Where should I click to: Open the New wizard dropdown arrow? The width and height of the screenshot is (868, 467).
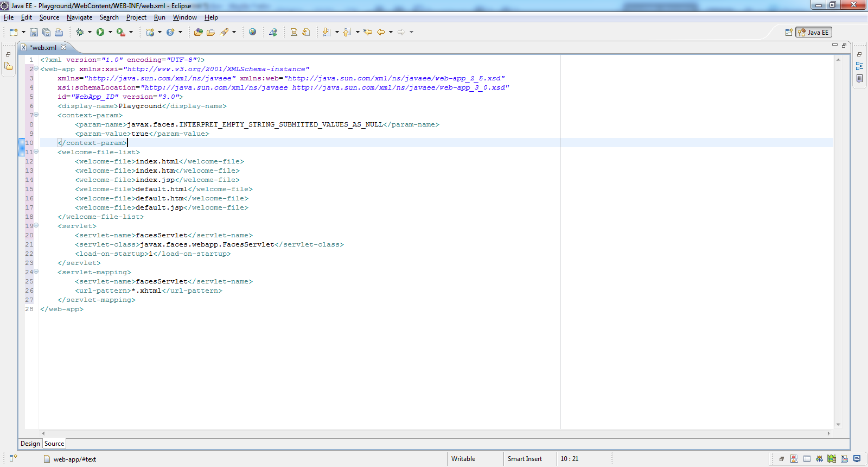[23, 32]
